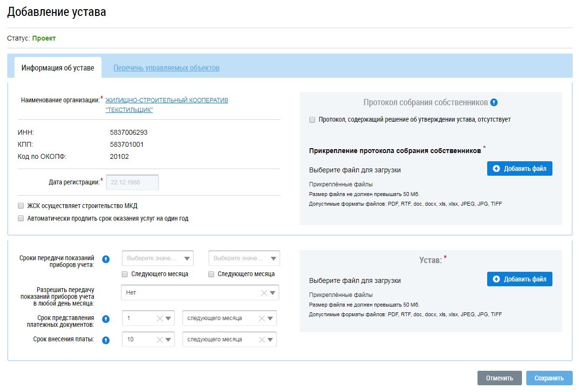Screen dimensions: 579x392
Task: Open month dropdown in Срок представления платежных документов
Action: [x=270, y=319]
